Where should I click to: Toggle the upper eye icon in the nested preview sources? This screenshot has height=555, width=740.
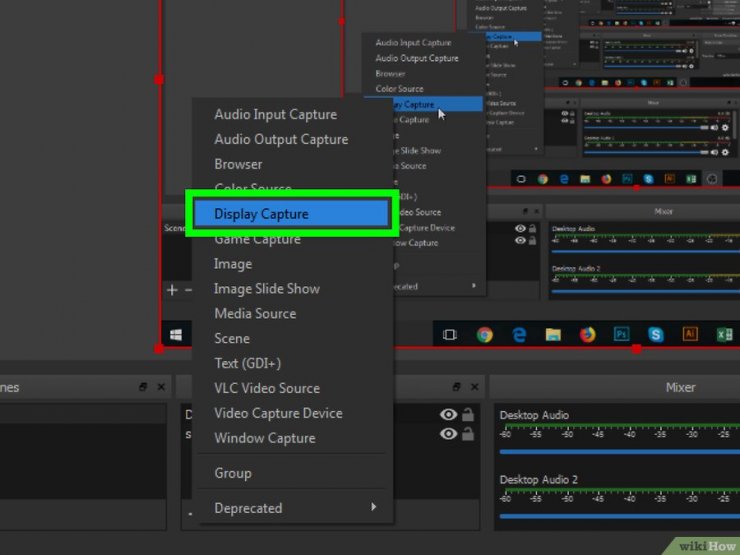pos(520,228)
